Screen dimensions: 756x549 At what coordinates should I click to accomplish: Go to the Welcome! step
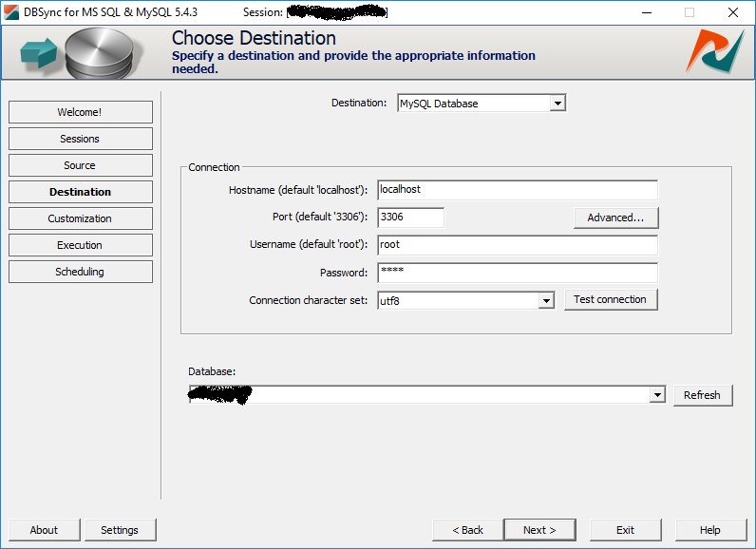click(80, 112)
